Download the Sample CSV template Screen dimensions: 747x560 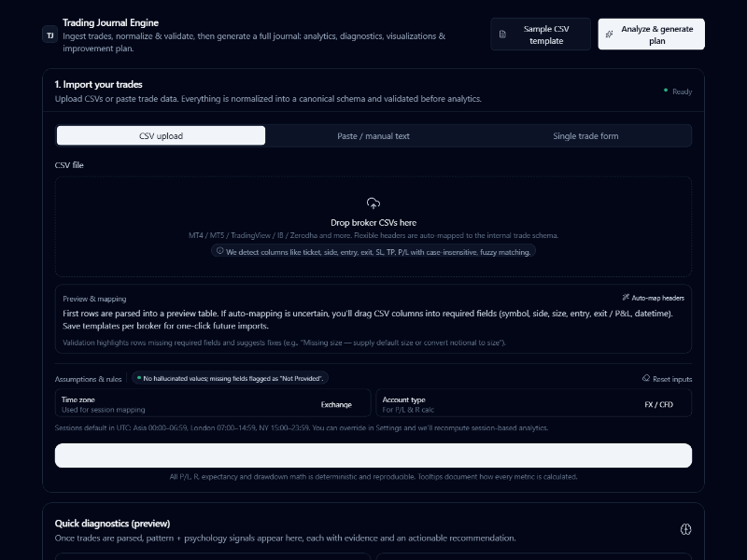(541, 35)
